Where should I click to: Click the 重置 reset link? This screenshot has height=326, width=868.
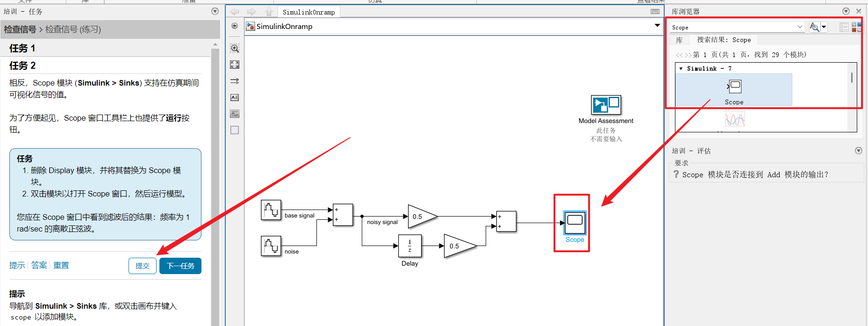61,265
